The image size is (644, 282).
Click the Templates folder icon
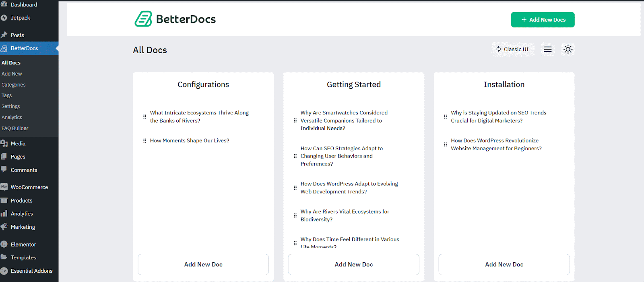pos(4,257)
